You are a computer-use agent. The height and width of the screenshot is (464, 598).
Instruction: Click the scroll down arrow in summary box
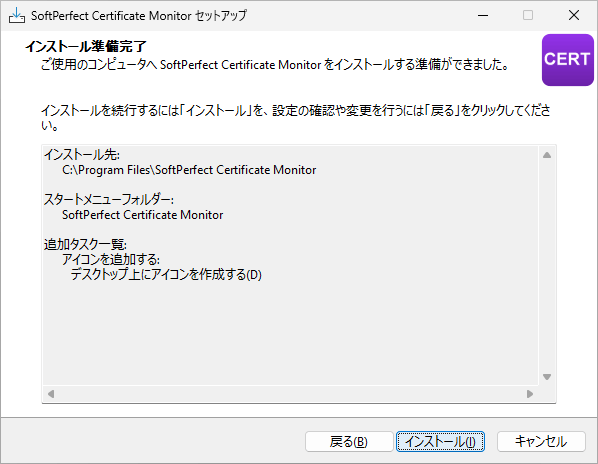pos(547,377)
